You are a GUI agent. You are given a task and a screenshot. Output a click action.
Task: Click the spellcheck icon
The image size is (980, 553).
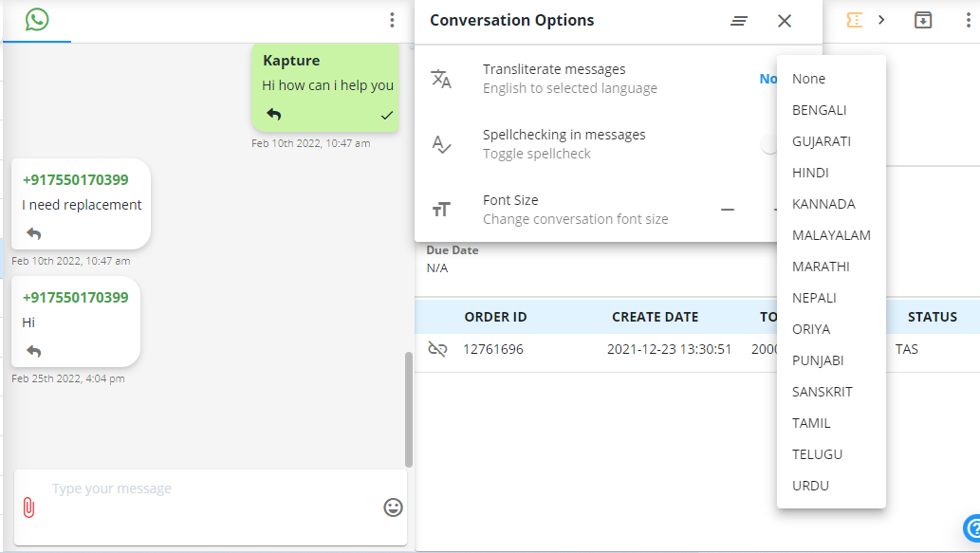pyautogui.click(x=441, y=144)
